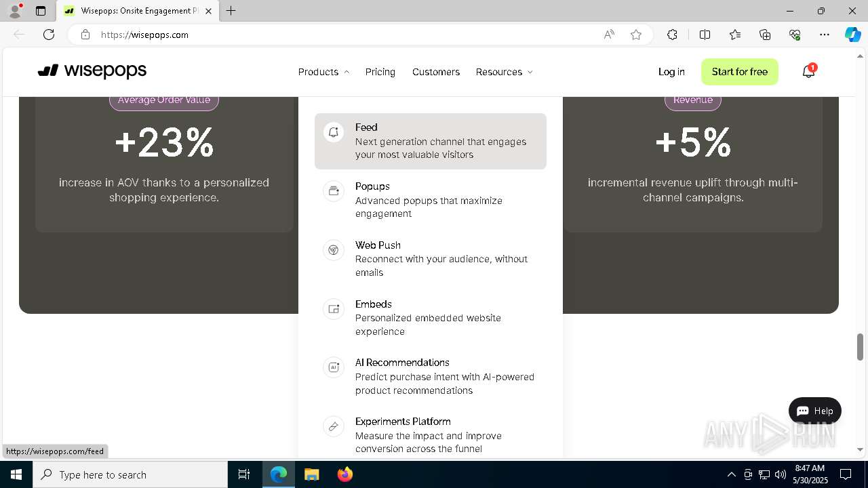The image size is (868, 488).
Task: Click the +5% statistic
Action: click(693, 143)
